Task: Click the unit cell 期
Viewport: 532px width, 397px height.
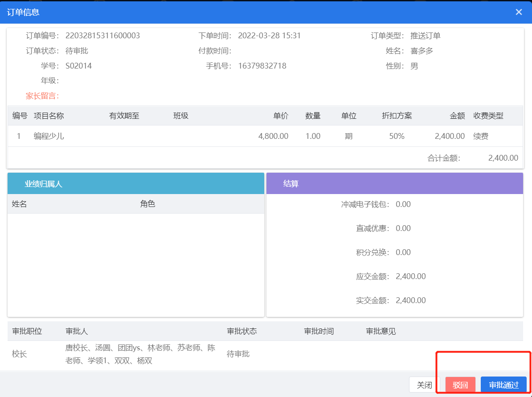Action: [348, 136]
